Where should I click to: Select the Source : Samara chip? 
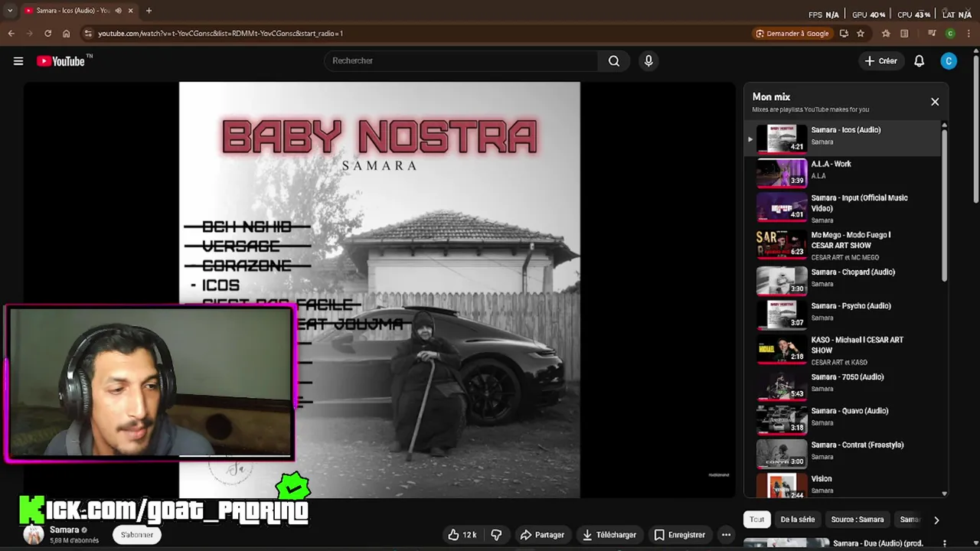[857, 520]
